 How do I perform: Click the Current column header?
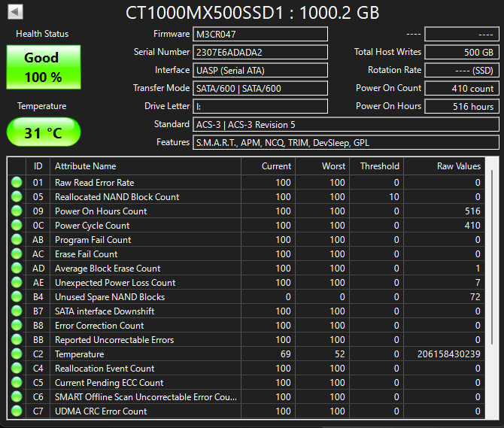268,166
